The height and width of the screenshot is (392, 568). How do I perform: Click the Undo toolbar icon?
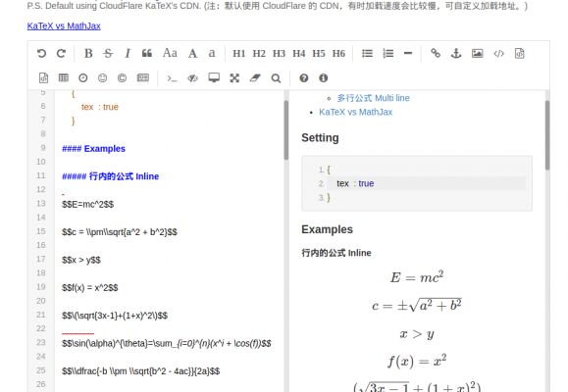41,54
